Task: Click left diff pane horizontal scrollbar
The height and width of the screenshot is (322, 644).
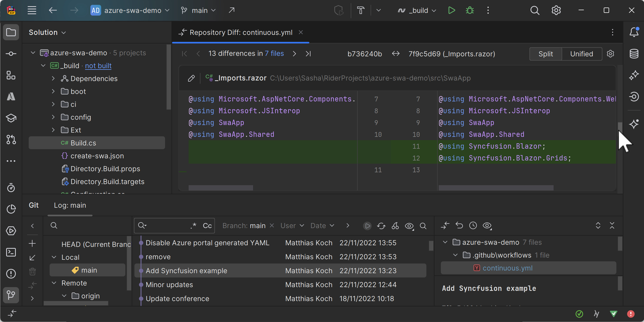Action: point(221,188)
